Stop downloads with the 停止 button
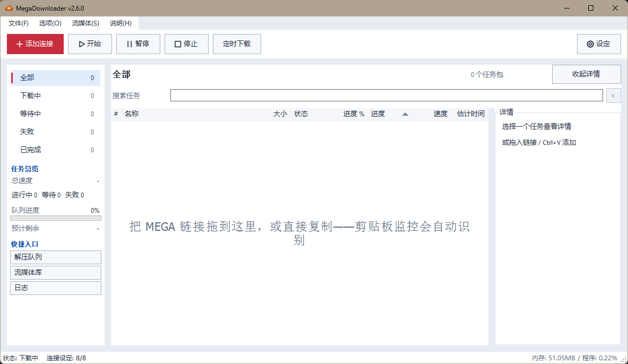This screenshot has width=628, height=364. click(x=186, y=44)
